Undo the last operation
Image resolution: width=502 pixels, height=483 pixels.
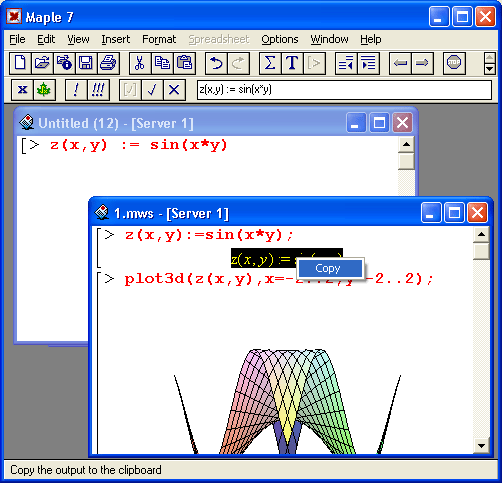click(x=216, y=63)
